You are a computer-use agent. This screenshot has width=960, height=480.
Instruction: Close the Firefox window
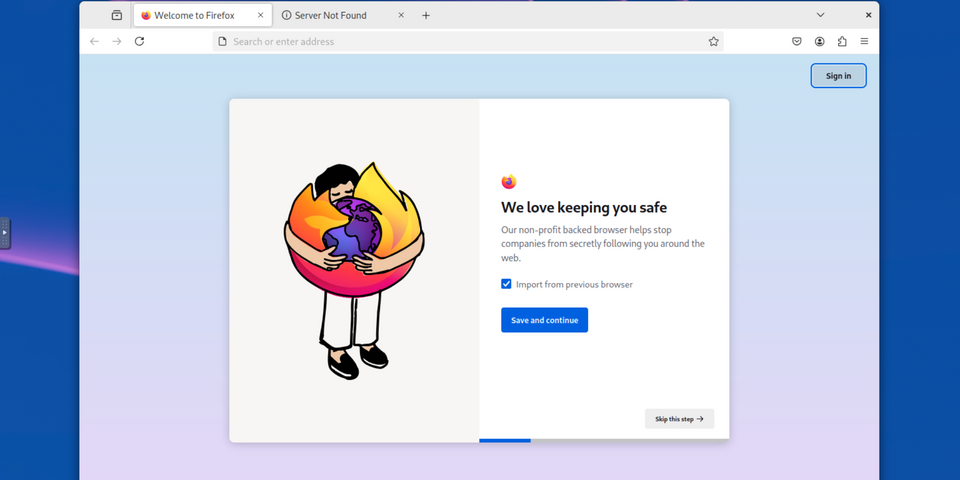pos(868,15)
